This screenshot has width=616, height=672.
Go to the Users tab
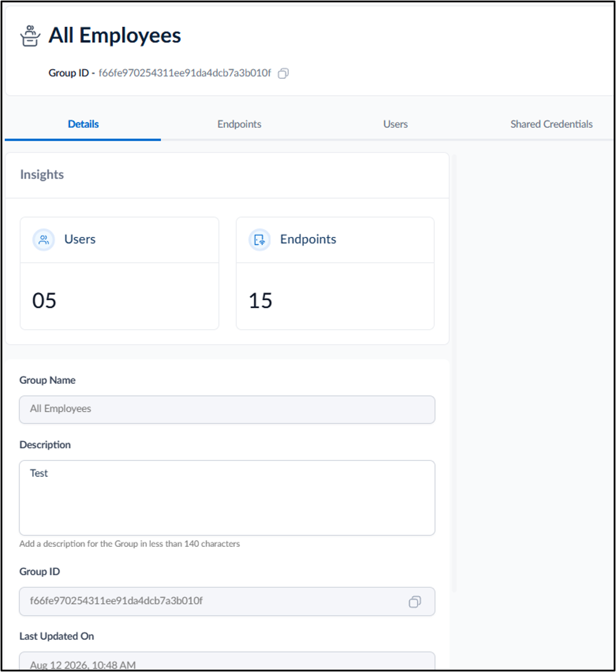(x=395, y=125)
